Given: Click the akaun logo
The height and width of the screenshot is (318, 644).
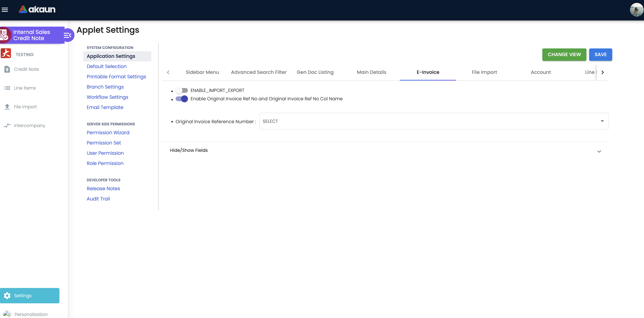Looking at the screenshot, I should (37, 9).
